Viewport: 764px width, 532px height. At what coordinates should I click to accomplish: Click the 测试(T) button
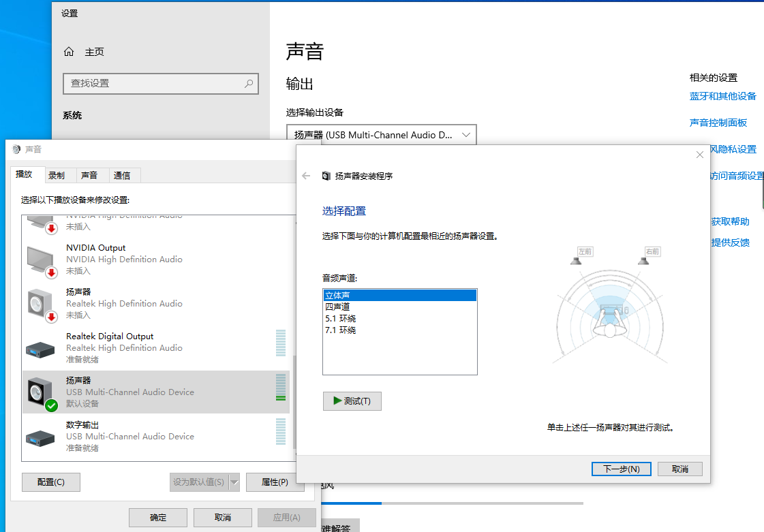click(352, 401)
